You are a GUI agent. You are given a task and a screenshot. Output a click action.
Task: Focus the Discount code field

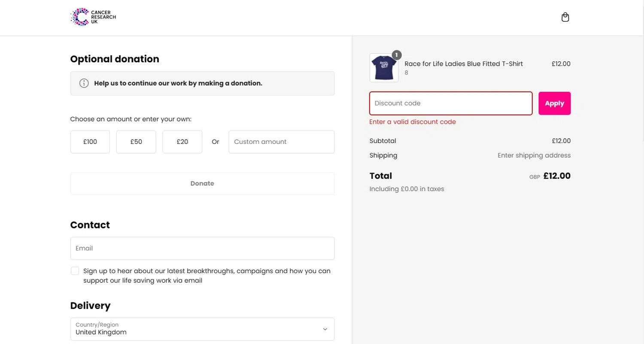click(x=451, y=103)
